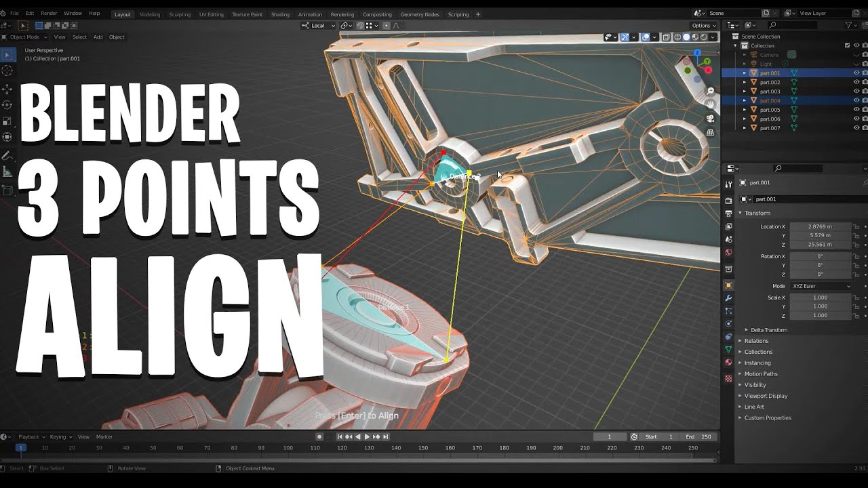Click the Location X value field

tap(821, 226)
